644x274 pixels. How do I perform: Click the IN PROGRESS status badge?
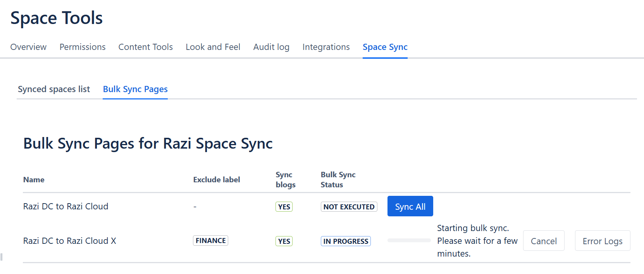click(x=346, y=241)
